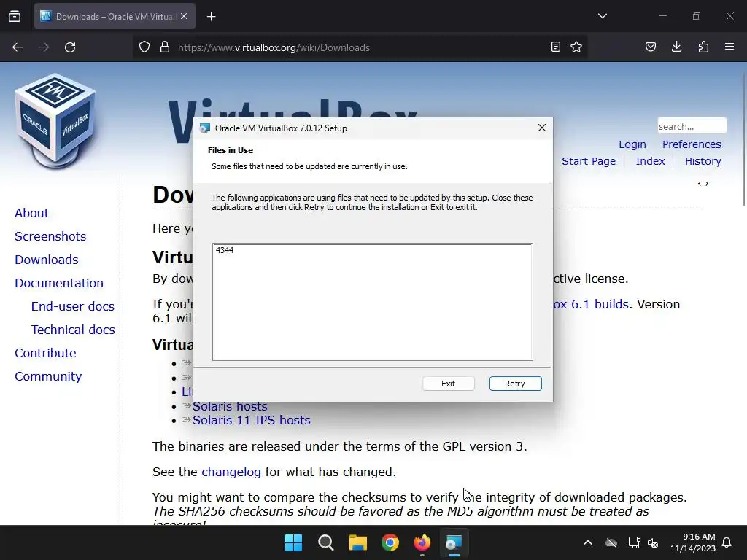747x560 pixels.
Task: Click the website search field
Action: pyautogui.click(x=692, y=126)
